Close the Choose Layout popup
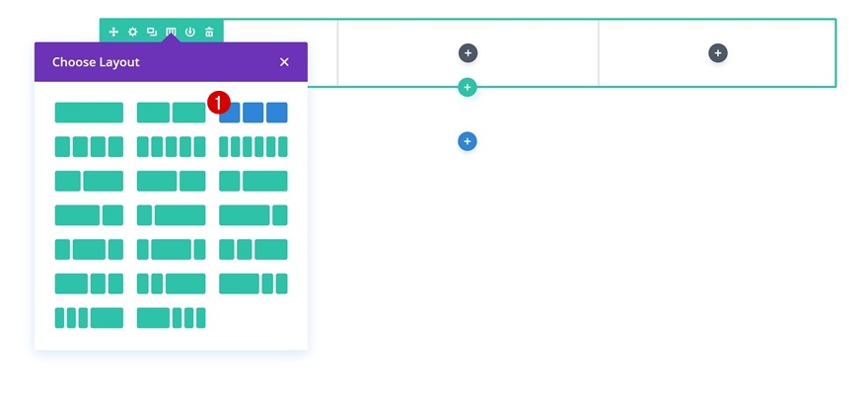The height and width of the screenshot is (397, 868). [284, 62]
